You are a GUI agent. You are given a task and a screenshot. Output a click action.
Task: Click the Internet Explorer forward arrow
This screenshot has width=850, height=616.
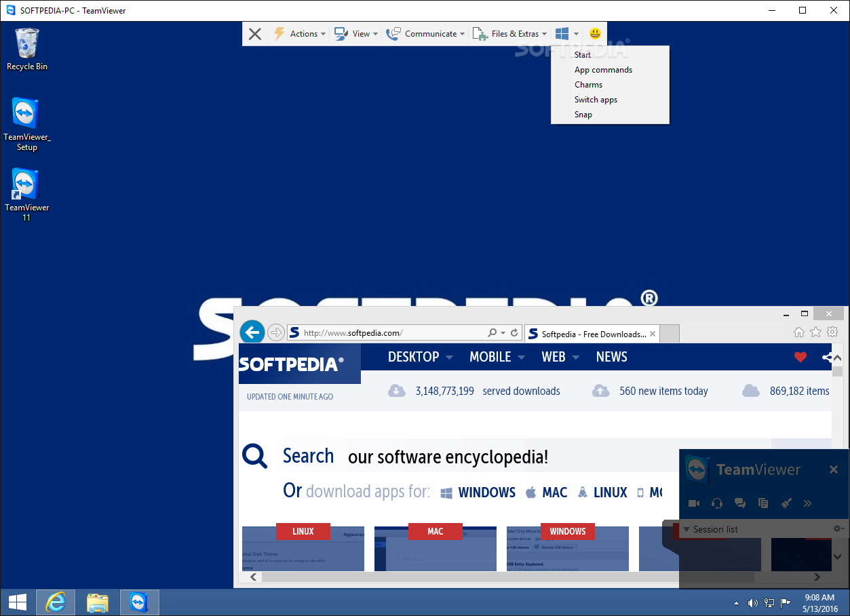point(276,332)
